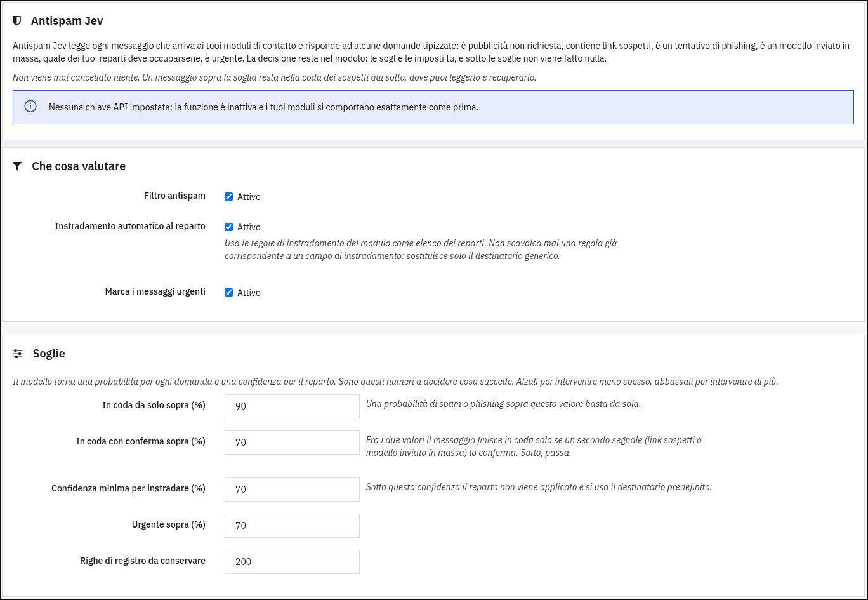Click the Non viene mai cancellato niente note
Viewport: 868px width, 600px height.
point(274,77)
